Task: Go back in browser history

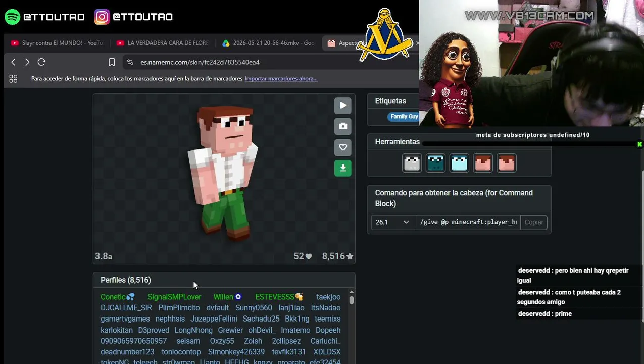Action: 14,62
